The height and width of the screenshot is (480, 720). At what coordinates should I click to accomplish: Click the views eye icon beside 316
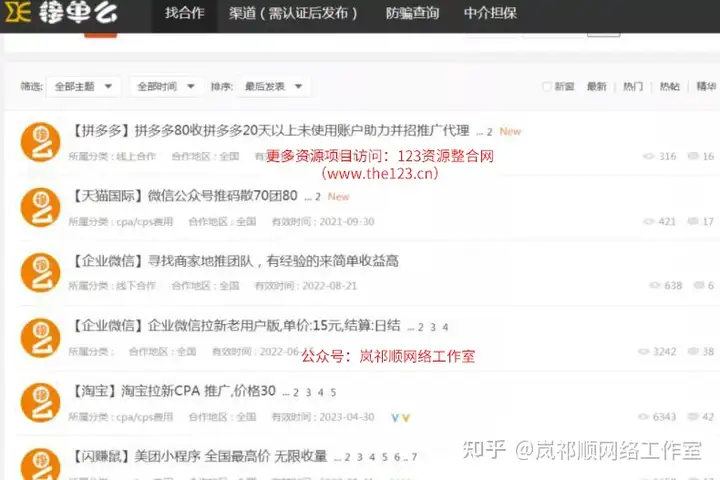[x=648, y=156]
